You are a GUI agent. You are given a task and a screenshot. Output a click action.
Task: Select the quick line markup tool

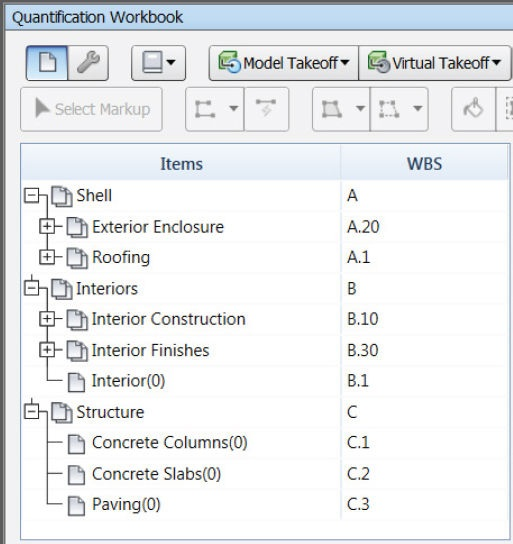click(266, 109)
